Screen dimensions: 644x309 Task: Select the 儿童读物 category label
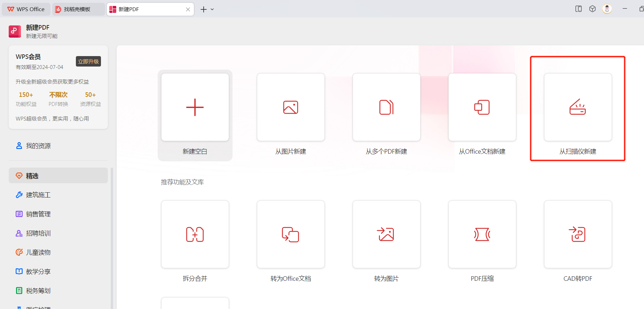coord(38,253)
